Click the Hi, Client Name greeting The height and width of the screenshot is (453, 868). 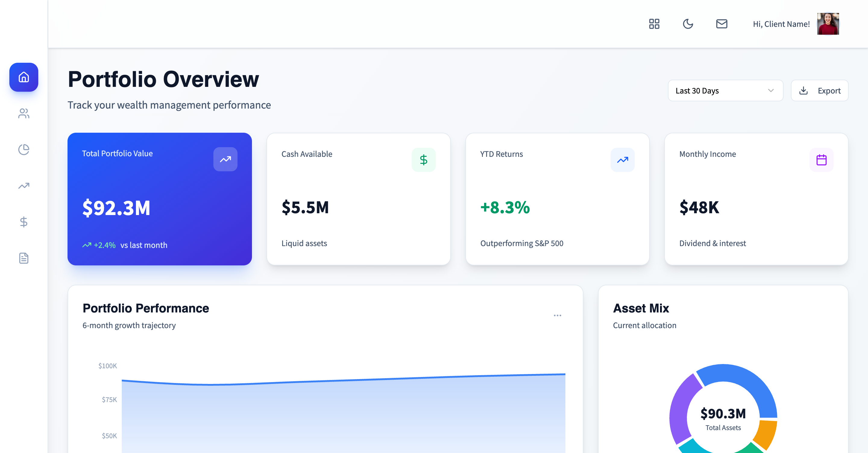point(781,24)
